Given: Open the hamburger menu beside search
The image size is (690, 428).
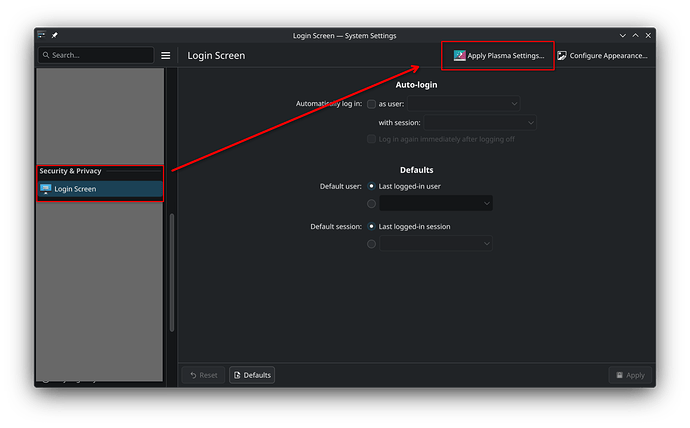Looking at the screenshot, I should click(x=165, y=55).
